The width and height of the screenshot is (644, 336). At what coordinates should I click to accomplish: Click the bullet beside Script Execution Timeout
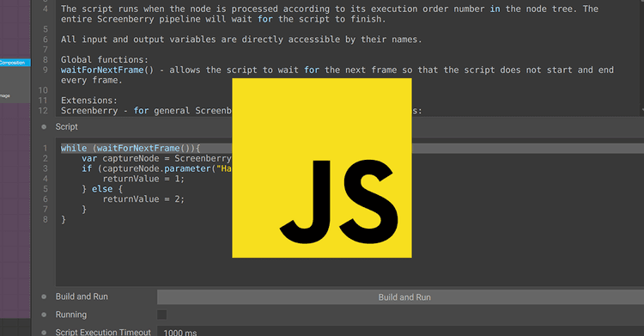coord(44,332)
